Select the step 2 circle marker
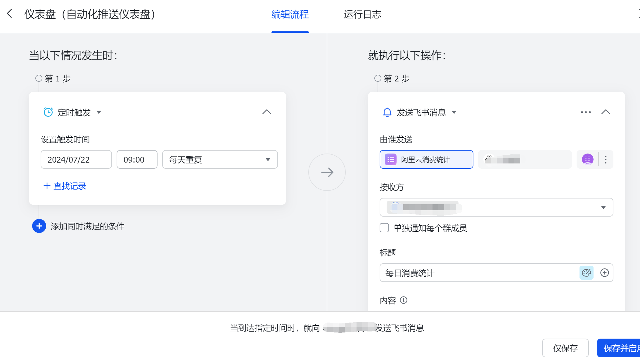This screenshot has width=640, height=364. pyautogui.click(x=378, y=78)
